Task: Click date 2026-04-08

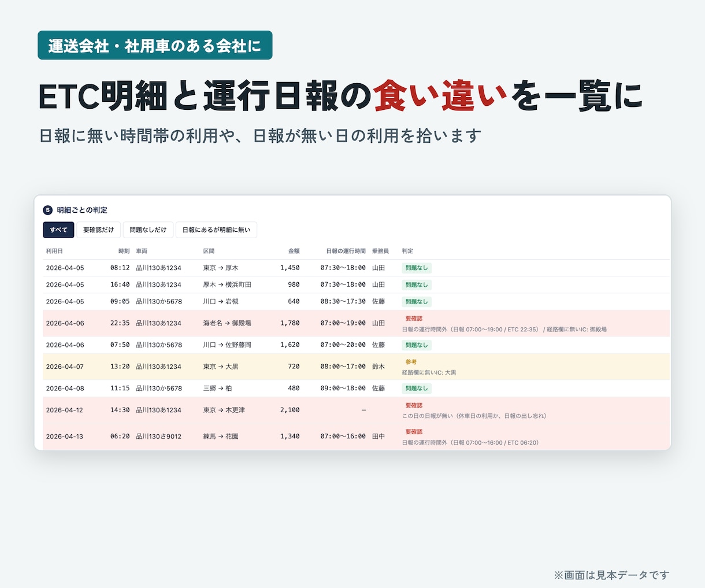Action: click(65, 388)
